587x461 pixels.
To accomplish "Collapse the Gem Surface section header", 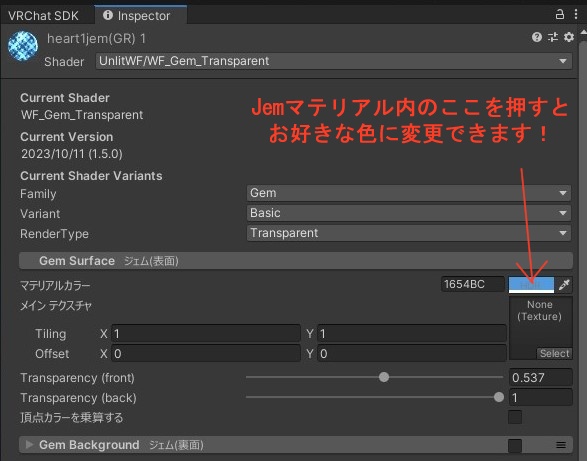I will (x=296, y=261).
